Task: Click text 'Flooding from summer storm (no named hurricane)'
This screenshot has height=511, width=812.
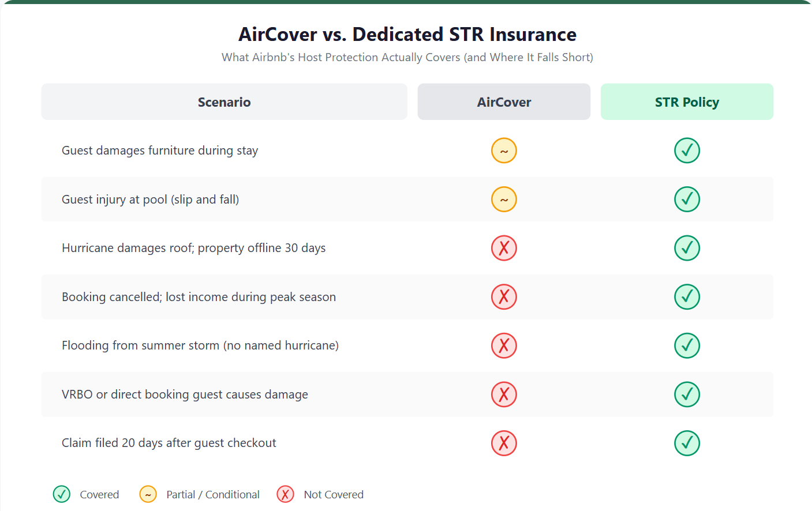Action: tap(200, 345)
